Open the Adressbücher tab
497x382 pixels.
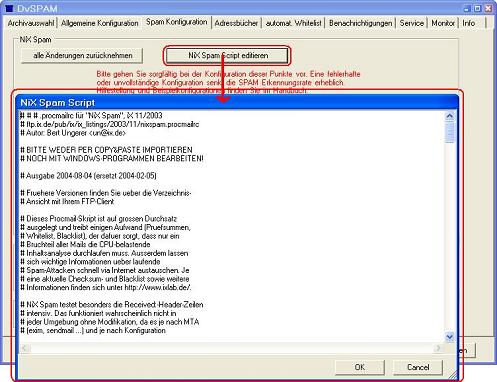(x=236, y=23)
